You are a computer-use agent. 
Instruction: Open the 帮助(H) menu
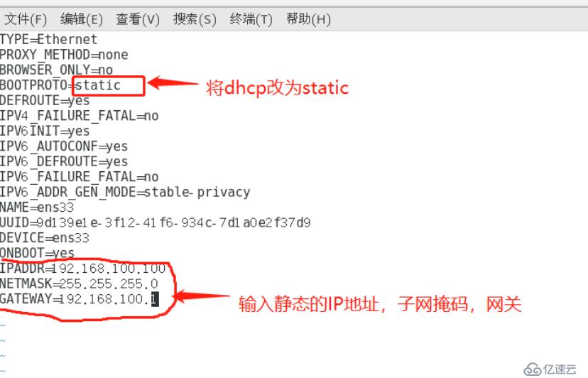(308, 18)
